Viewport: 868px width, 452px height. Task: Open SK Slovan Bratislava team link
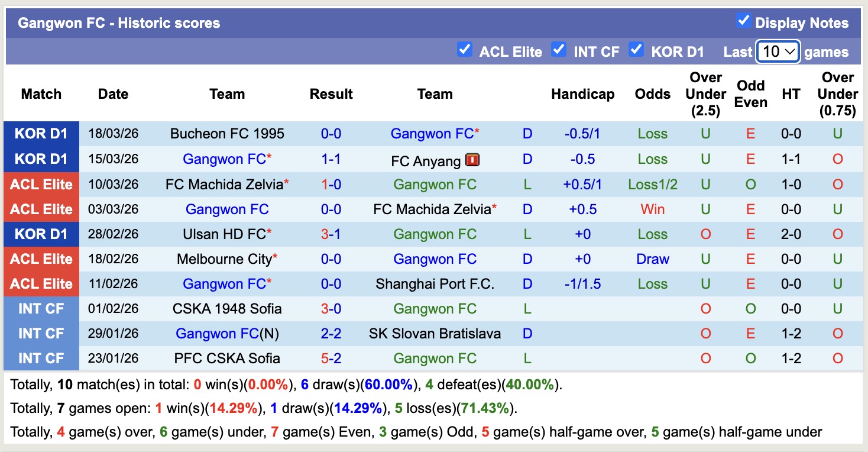tap(435, 334)
